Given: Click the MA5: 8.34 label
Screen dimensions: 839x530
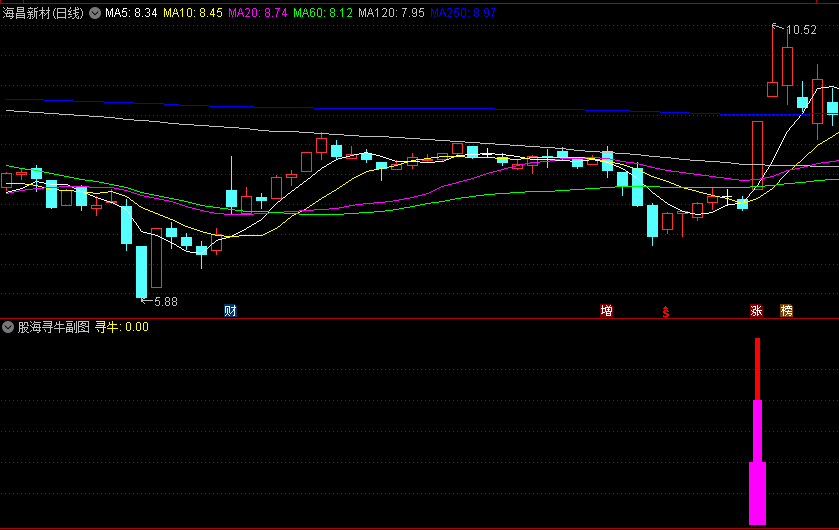Looking at the screenshot, I should [131, 13].
